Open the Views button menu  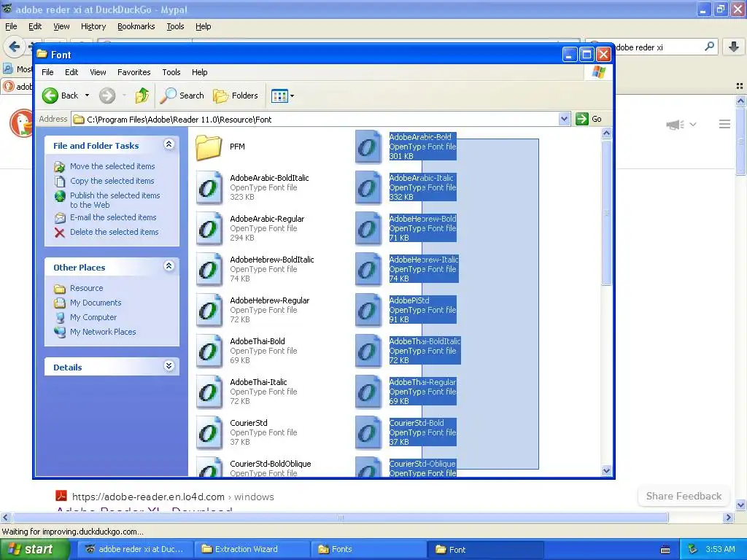282,96
